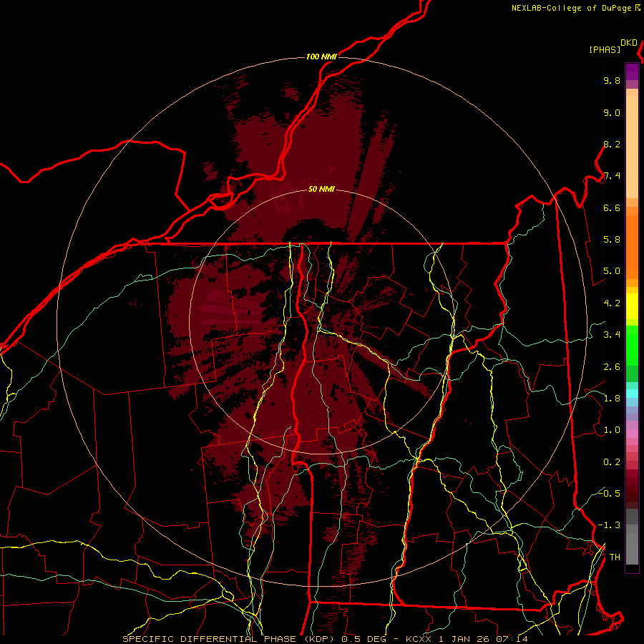Click the 4.2 legend value
Image resolution: width=644 pixels, height=644 pixels.
click(x=612, y=303)
